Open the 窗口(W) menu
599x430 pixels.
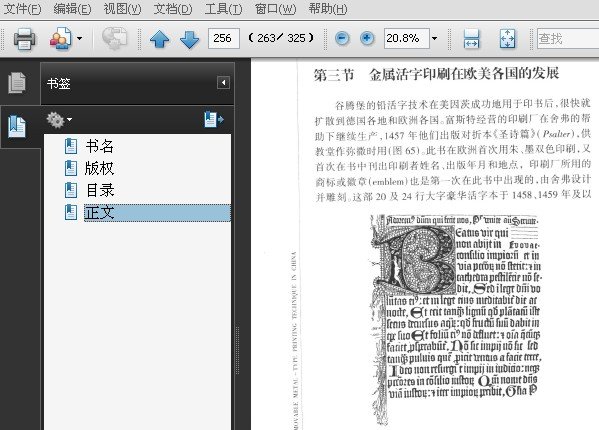point(275,8)
